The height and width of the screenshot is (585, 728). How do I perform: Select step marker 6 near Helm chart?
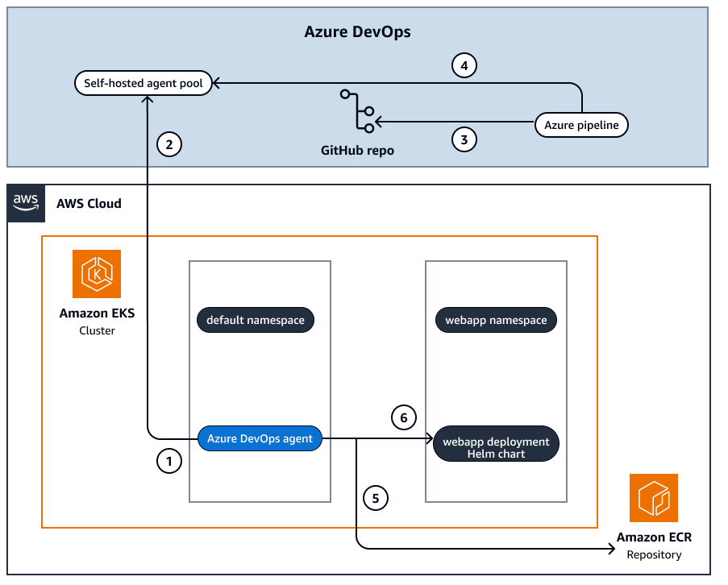[x=404, y=417]
